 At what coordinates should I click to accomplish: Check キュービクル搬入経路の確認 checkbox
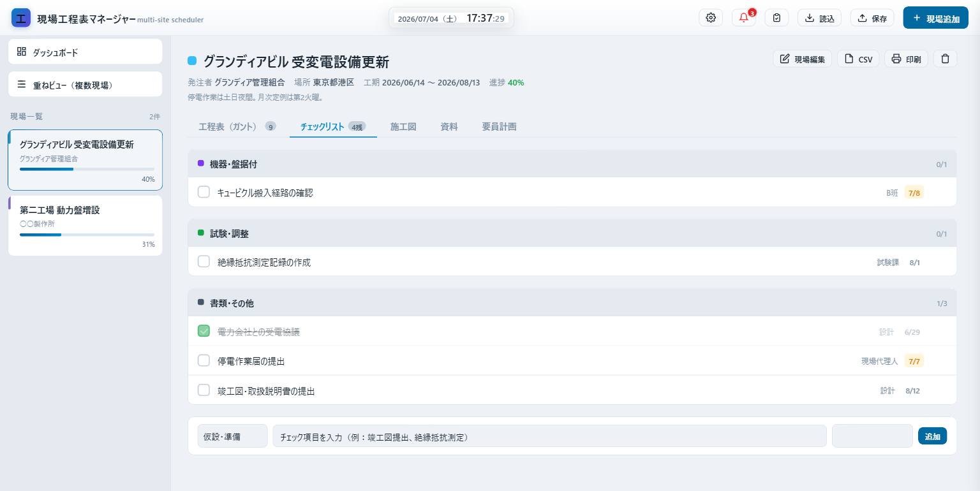(204, 192)
